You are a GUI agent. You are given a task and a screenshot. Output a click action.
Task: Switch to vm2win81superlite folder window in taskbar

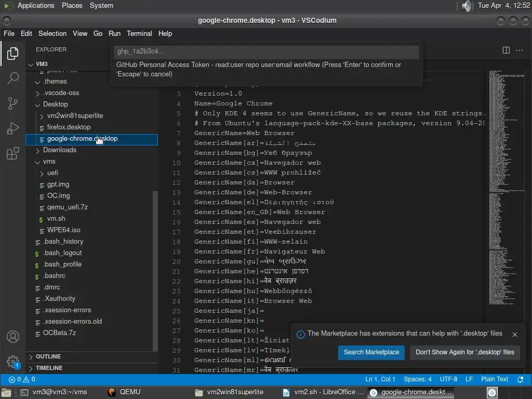(x=230, y=392)
